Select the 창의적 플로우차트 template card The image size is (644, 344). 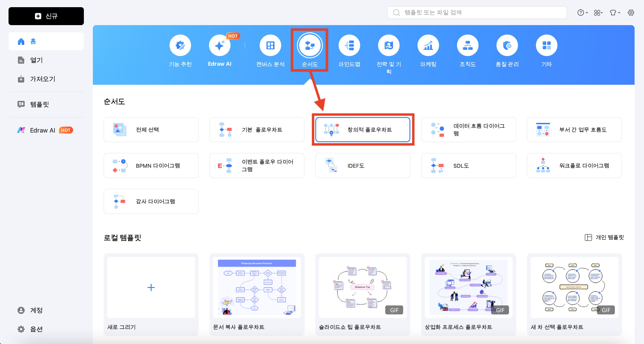tap(363, 130)
